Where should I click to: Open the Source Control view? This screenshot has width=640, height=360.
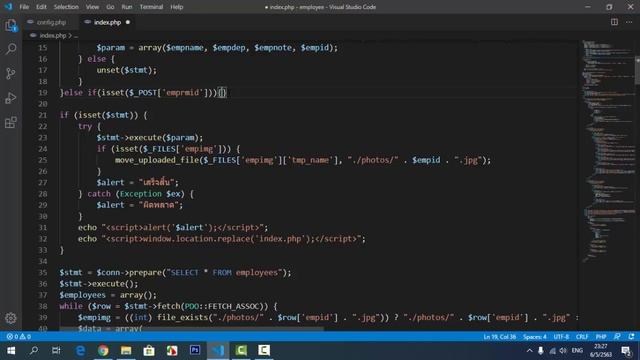(x=11, y=73)
